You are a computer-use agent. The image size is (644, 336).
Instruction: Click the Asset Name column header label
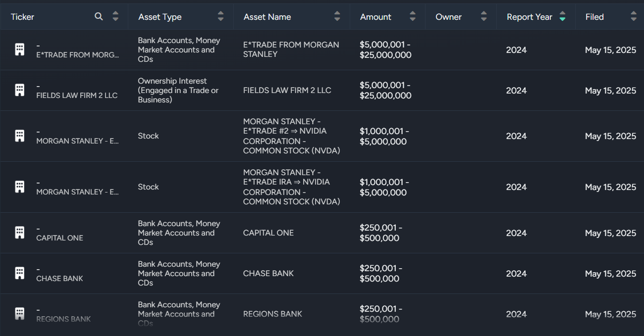268,17
